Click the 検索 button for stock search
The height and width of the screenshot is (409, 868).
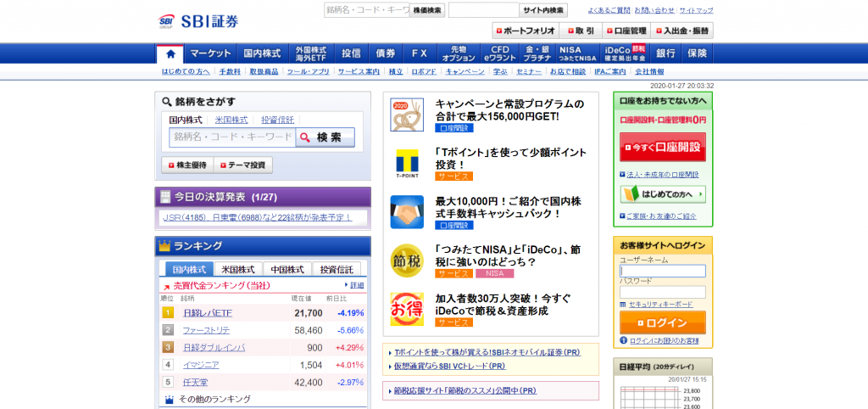click(325, 137)
